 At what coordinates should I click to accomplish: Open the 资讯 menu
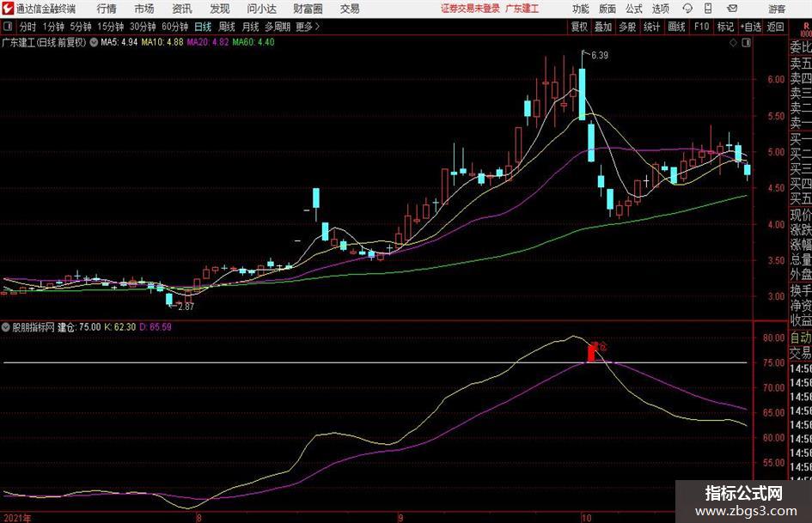(x=182, y=9)
